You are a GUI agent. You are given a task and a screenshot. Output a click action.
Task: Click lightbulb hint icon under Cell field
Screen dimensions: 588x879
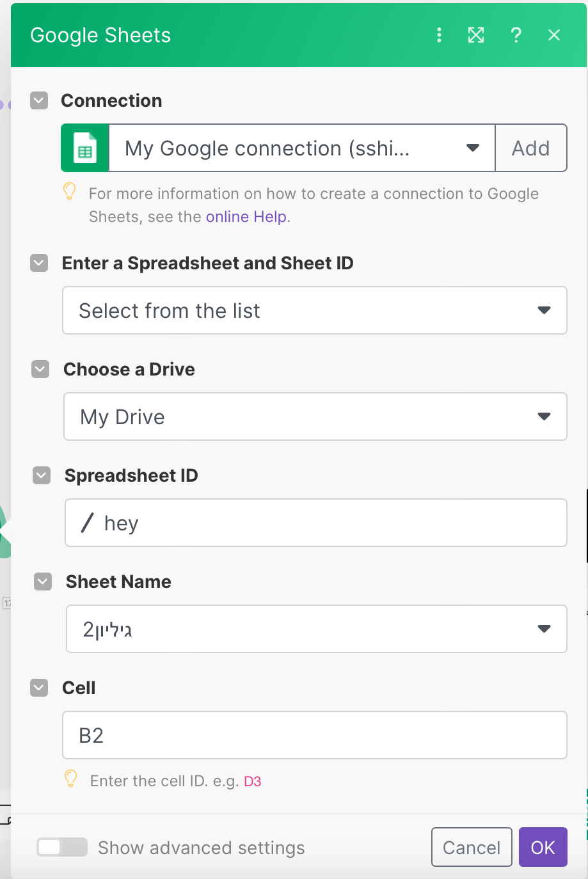click(71, 779)
